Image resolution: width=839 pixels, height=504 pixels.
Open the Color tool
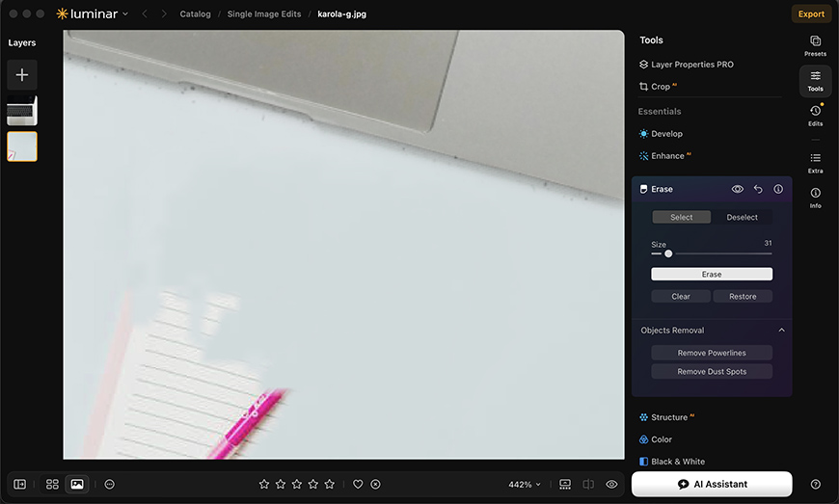(x=656, y=439)
